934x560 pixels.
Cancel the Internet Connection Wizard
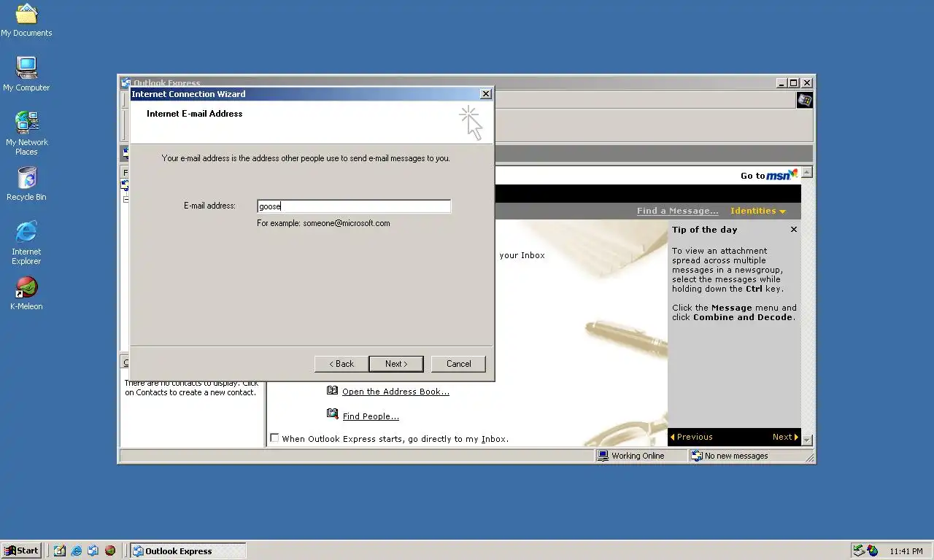coord(458,364)
